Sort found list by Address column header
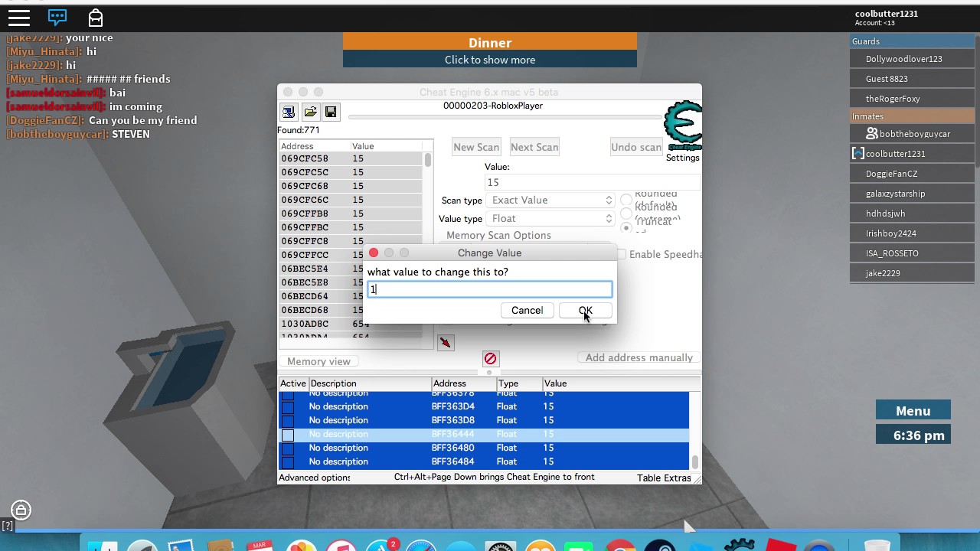Image resolution: width=980 pixels, height=551 pixels. click(x=313, y=146)
